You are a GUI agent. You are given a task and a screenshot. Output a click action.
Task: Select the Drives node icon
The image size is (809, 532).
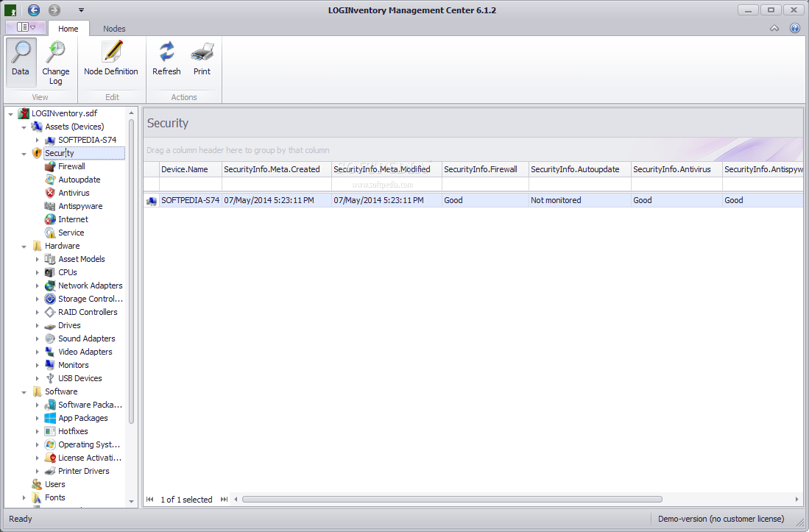pyautogui.click(x=50, y=326)
